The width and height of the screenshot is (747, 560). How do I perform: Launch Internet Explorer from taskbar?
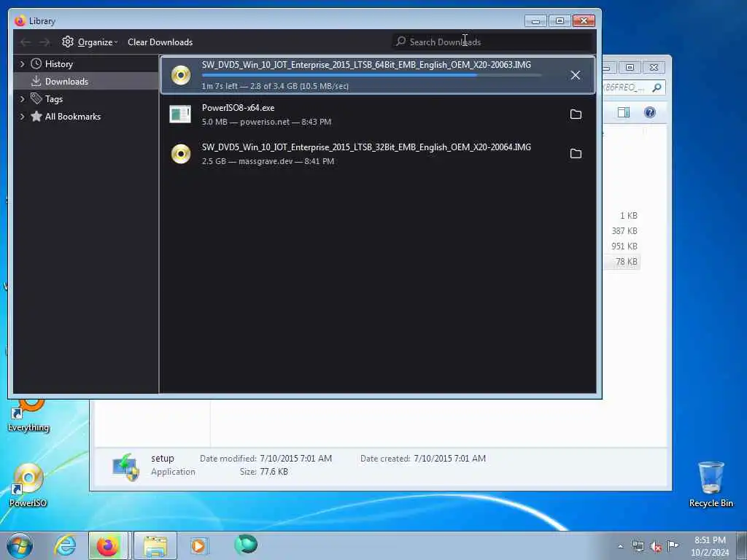[65, 545]
